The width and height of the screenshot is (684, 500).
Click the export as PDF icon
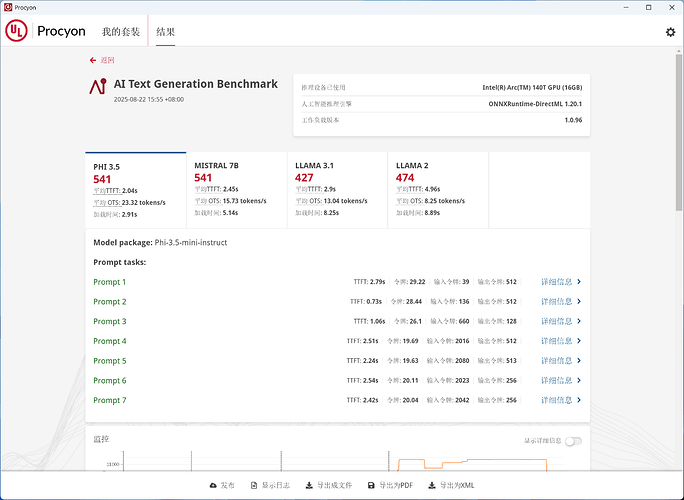[x=372, y=485]
